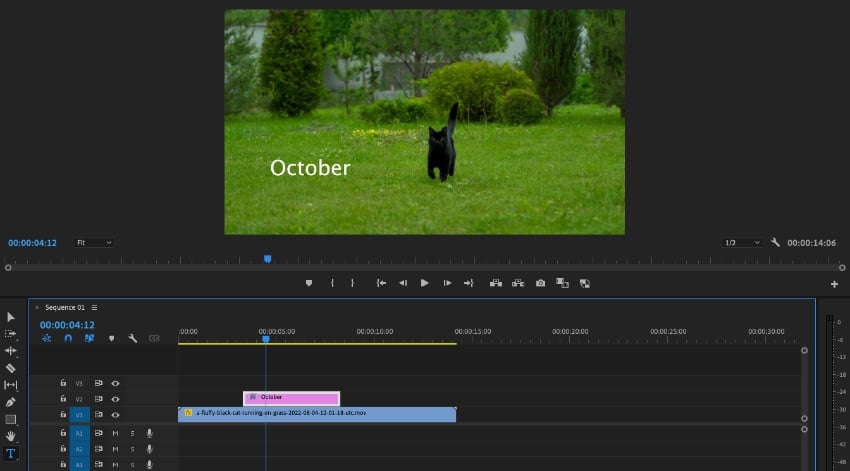850x471 pixels.
Task: Toggle V1 sync lock
Action: pos(99,415)
